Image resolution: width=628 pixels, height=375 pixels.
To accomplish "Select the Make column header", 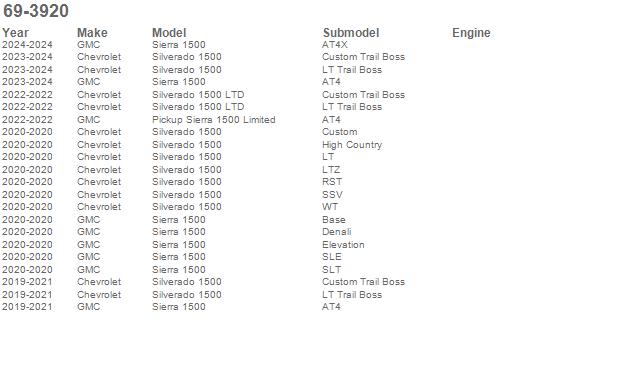I will pos(92,33).
